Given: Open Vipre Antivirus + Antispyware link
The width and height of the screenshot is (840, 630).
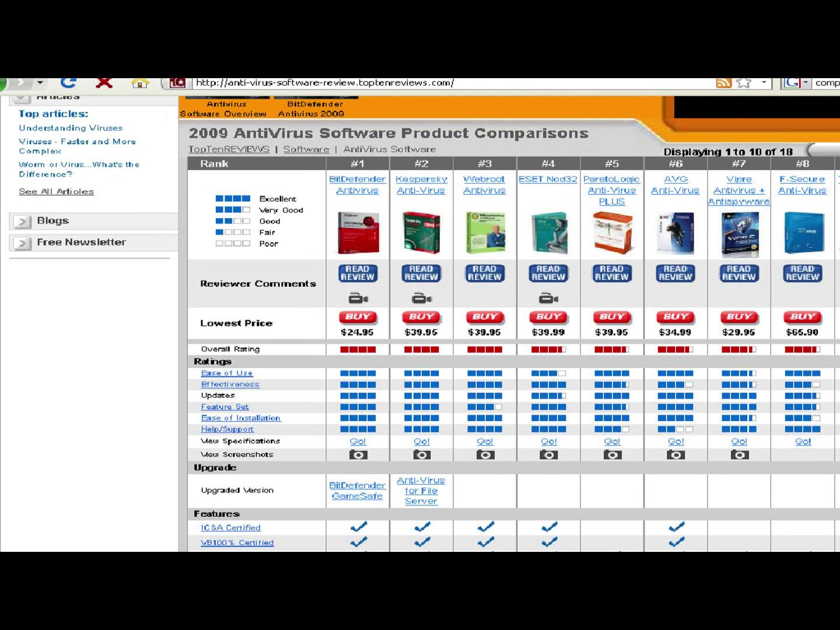Looking at the screenshot, I should [739, 190].
